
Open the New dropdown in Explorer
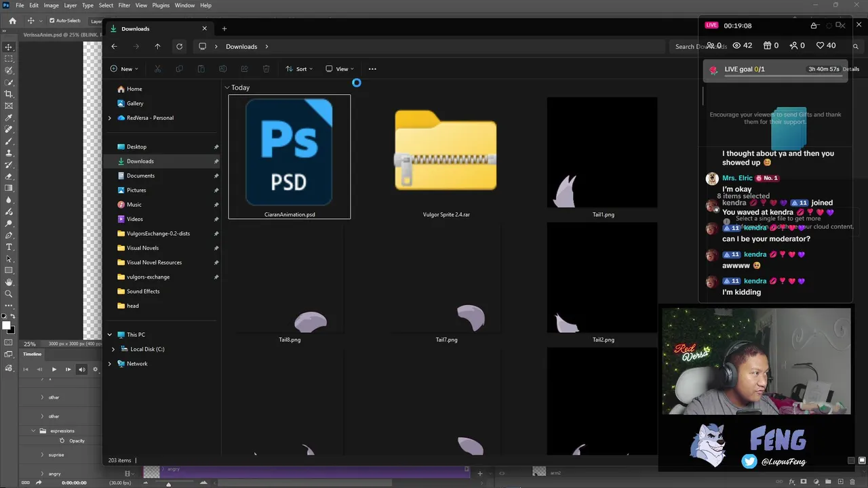click(x=124, y=68)
